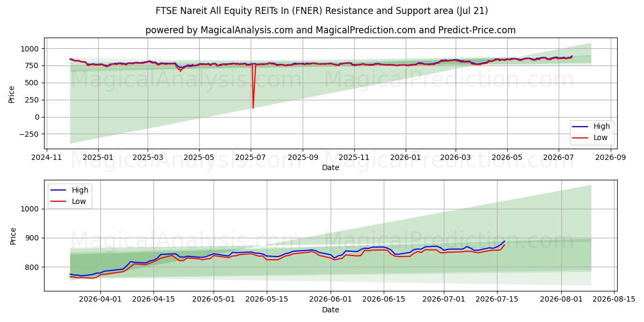Click the '−250' tick on the top chart's price axis

(30, 135)
